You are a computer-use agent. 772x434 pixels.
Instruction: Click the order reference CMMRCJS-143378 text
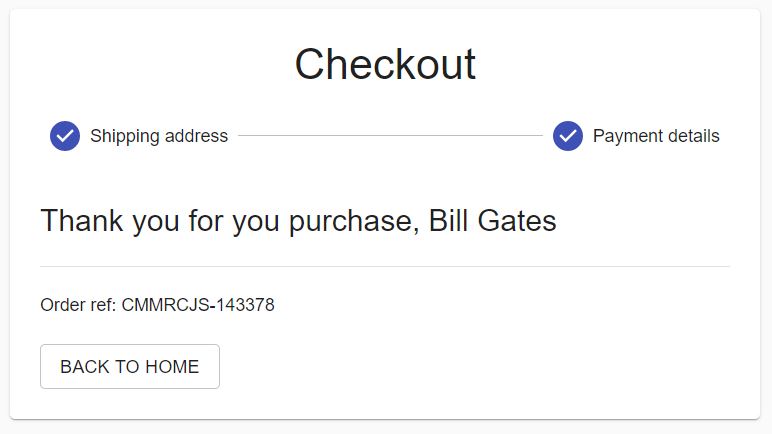pos(198,305)
